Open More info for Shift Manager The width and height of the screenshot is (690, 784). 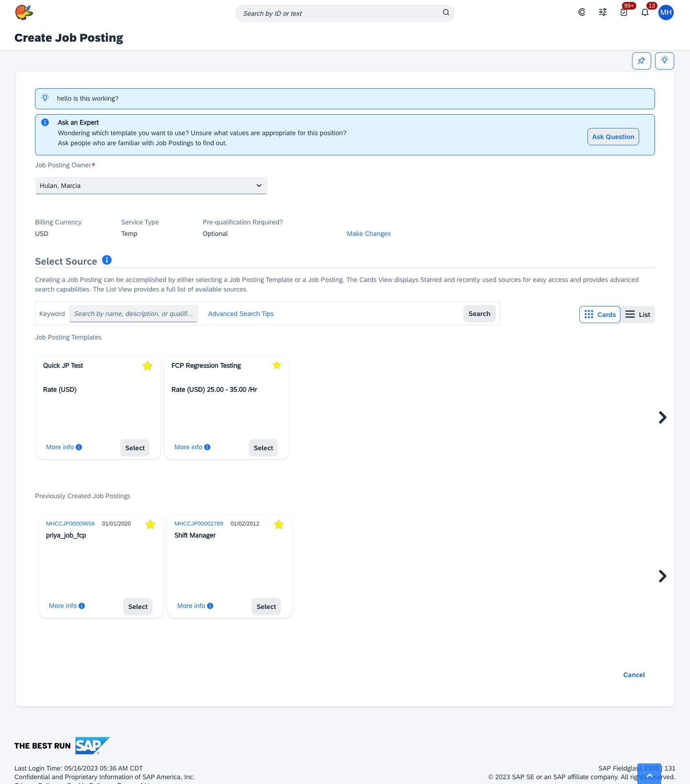click(191, 606)
